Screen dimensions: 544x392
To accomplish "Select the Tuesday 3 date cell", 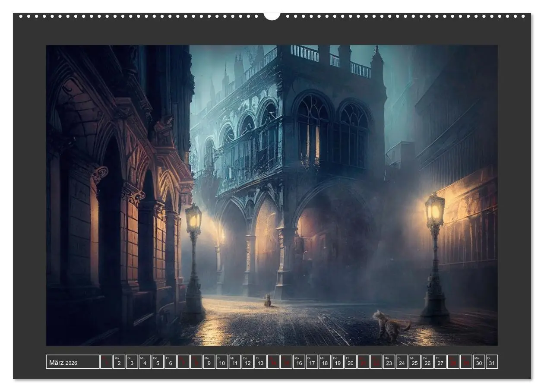I will tap(132, 362).
